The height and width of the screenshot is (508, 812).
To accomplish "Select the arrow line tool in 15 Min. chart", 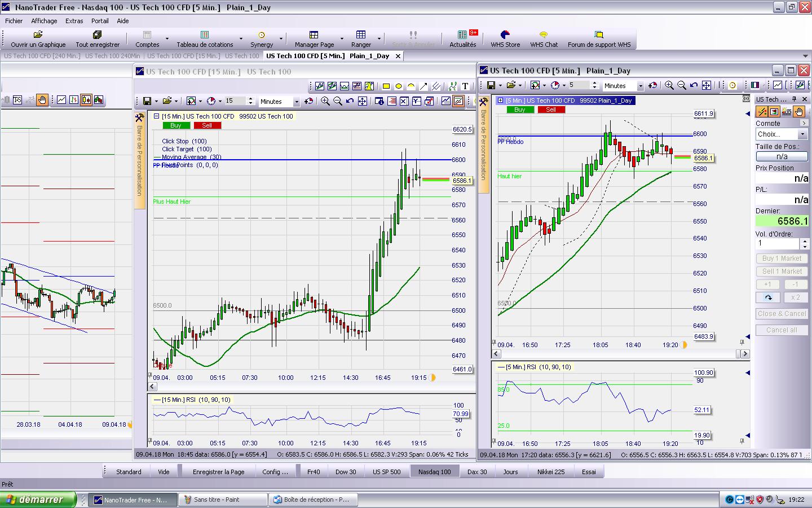I will [423, 86].
